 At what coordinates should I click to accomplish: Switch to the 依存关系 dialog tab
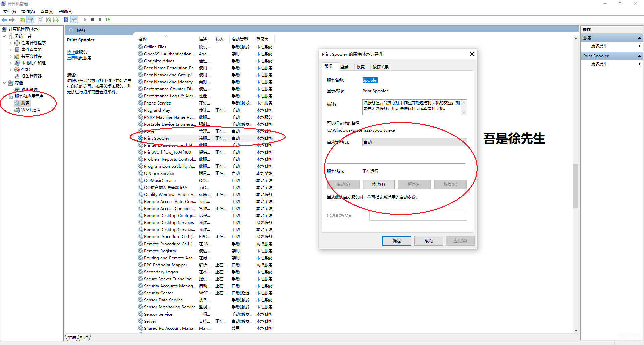(380, 67)
